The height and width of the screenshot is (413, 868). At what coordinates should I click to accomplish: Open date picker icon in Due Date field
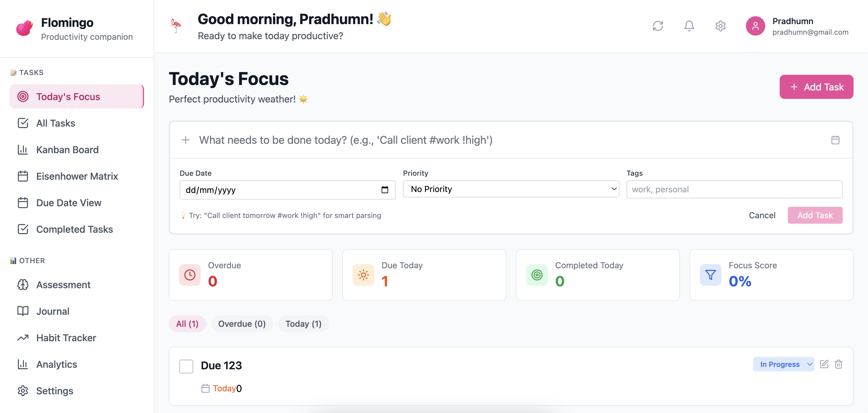click(x=385, y=190)
